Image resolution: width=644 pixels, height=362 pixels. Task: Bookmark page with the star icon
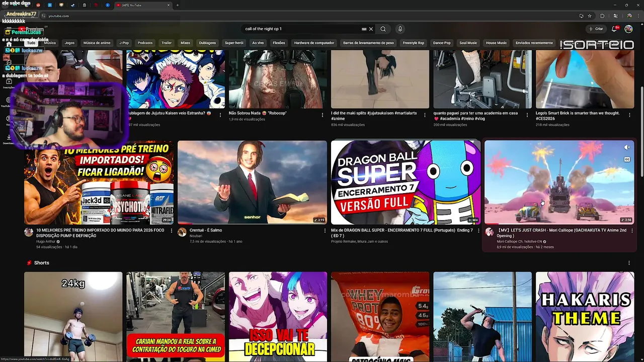(590, 16)
